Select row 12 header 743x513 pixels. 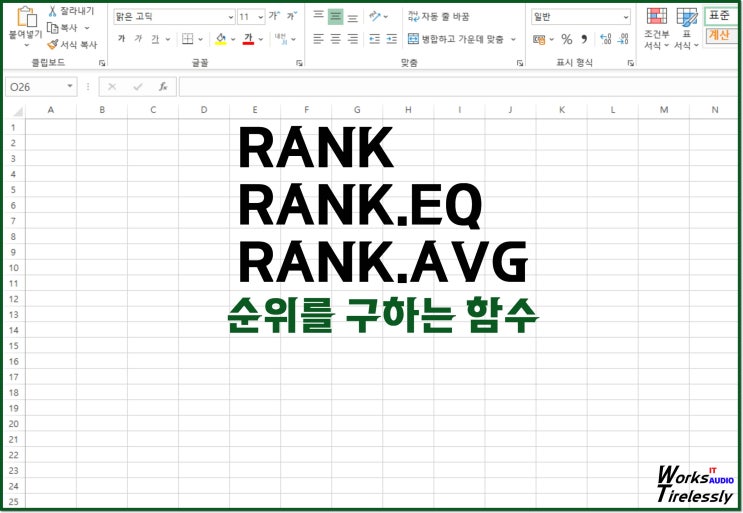point(14,299)
